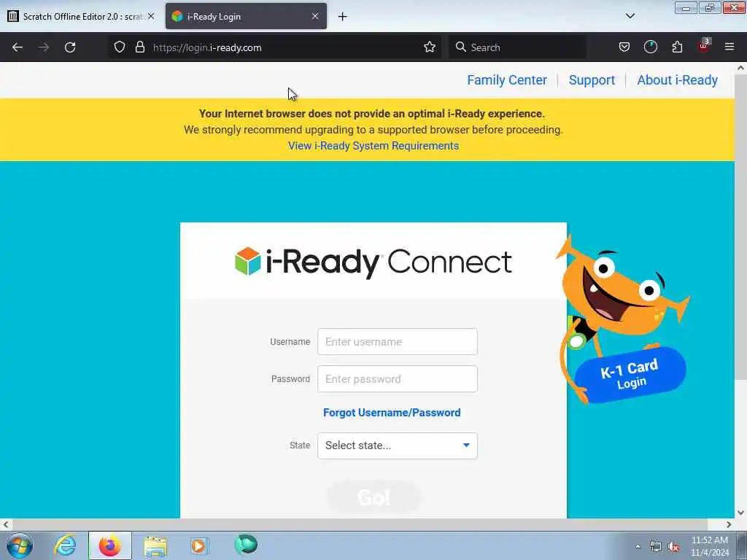Image resolution: width=747 pixels, height=560 pixels.
Task: Click the Username input field
Action: click(x=398, y=341)
